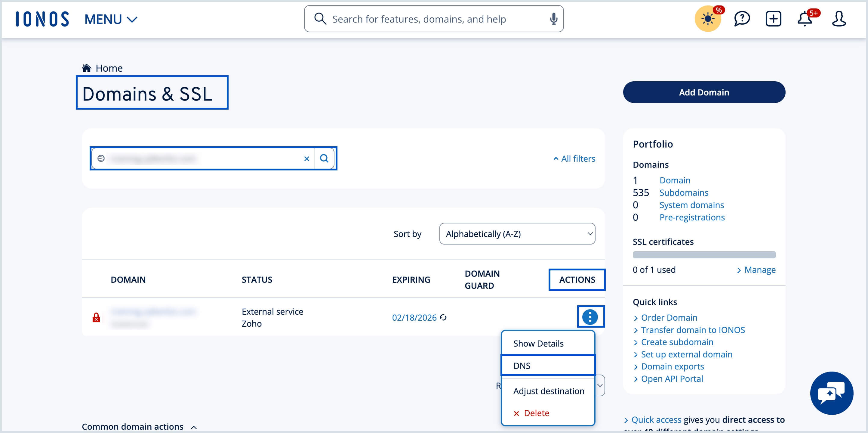The image size is (868, 433).
Task: Open the Subdomains link in Portfolio
Action: [x=683, y=192]
